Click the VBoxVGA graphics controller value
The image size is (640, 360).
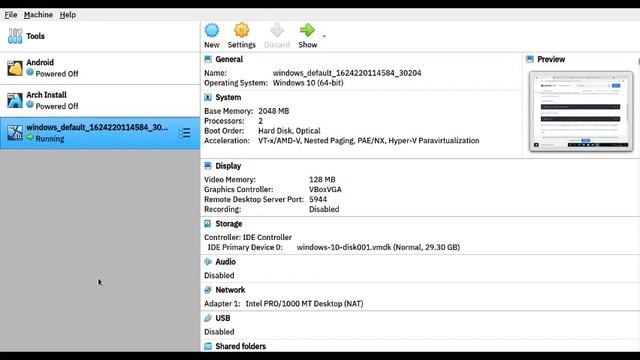click(x=325, y=189)
